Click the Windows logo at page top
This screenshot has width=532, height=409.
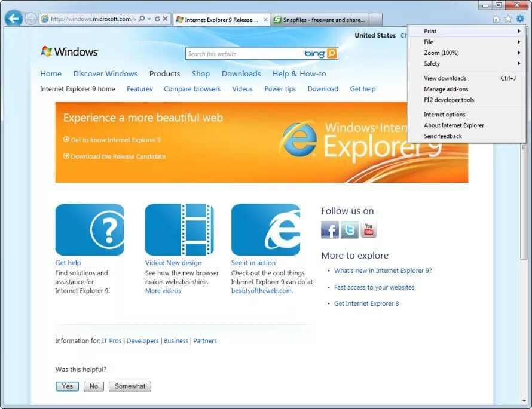[69, 51]
